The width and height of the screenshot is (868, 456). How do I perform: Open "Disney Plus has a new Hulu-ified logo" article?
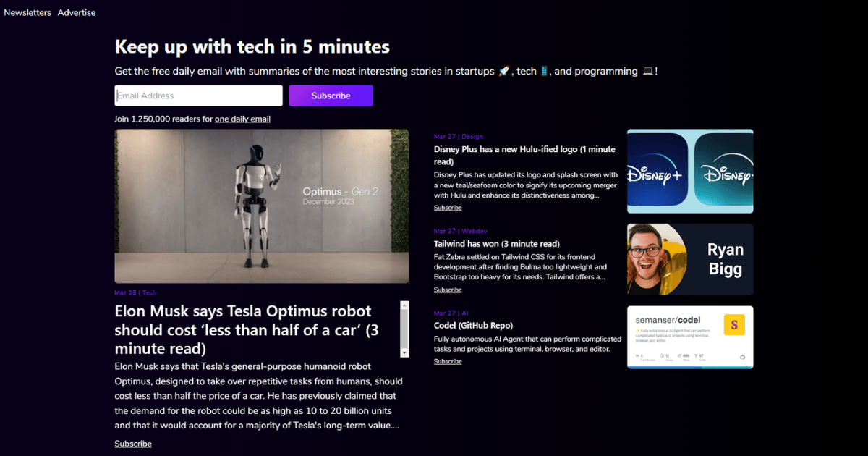click(524, 156)
